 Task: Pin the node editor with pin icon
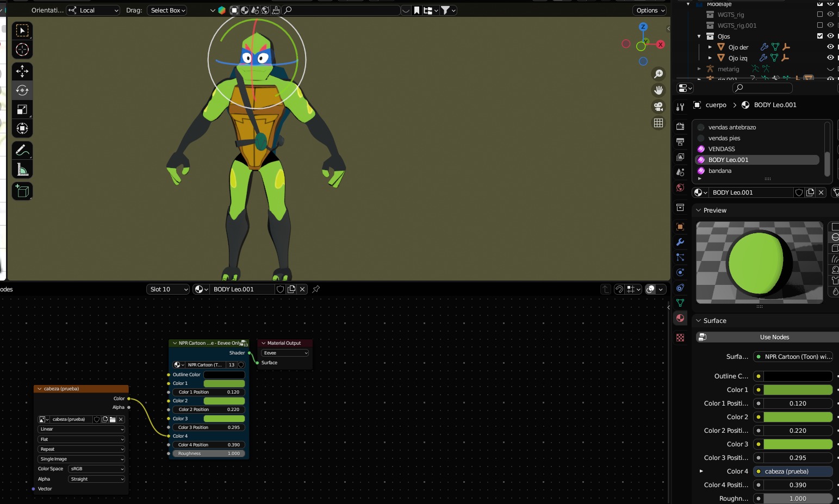316,289
